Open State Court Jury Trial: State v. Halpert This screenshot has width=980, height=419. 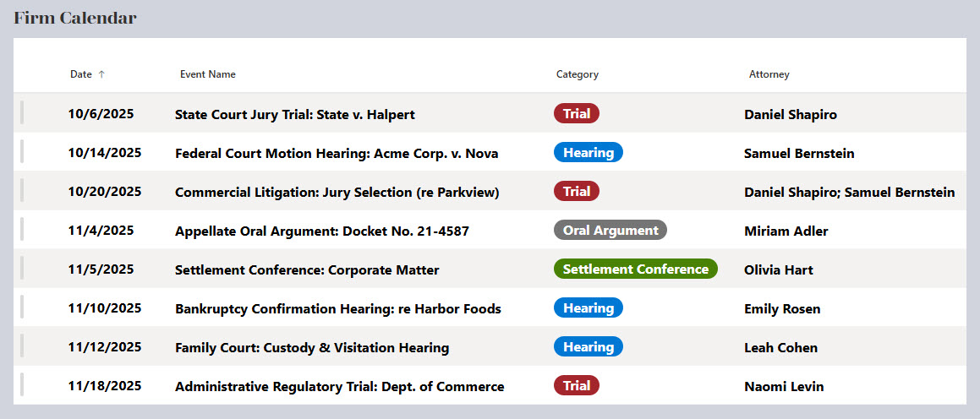(295, 114)
